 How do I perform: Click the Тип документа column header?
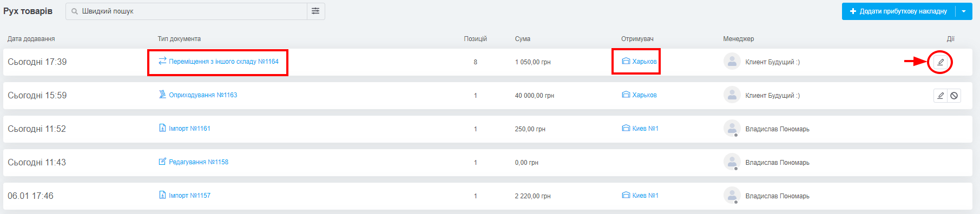coord(179,39)
